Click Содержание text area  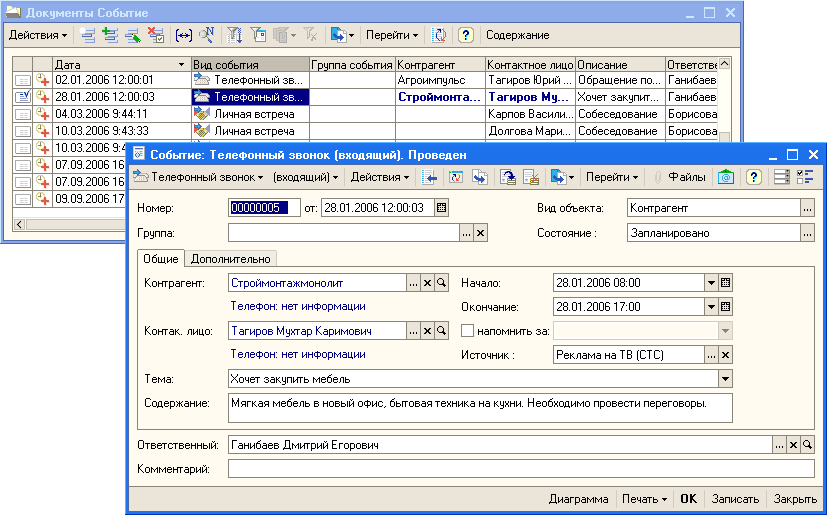[x=480, y=408]
